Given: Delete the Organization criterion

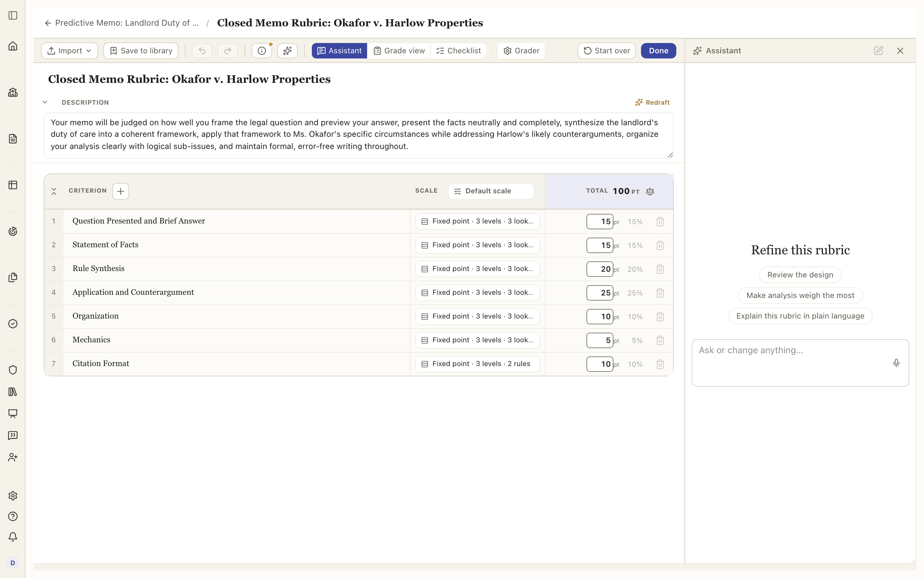Looking at the screenshot, I should [x=660, y=317].
